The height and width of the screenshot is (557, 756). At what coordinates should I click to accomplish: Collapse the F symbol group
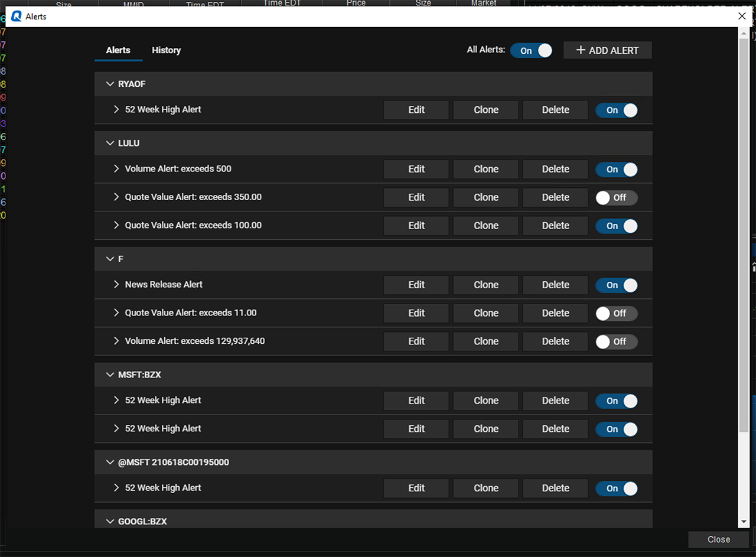[110, 259]
